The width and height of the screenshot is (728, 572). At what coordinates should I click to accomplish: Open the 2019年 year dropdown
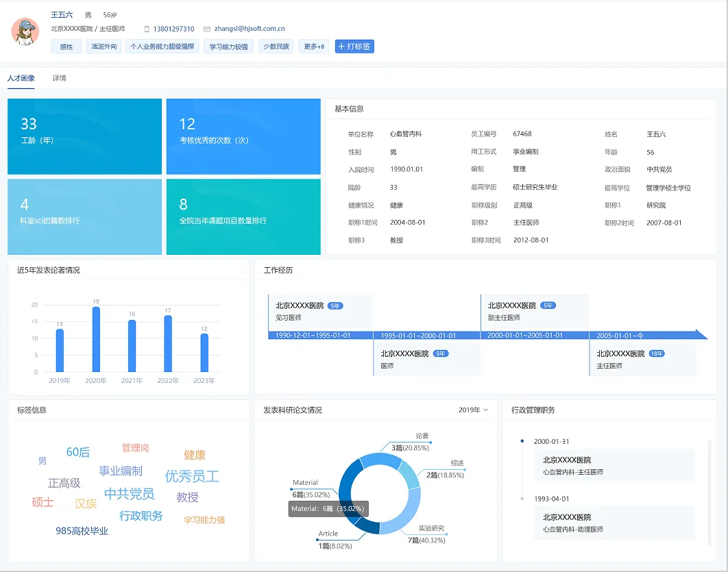click(473, 410)
